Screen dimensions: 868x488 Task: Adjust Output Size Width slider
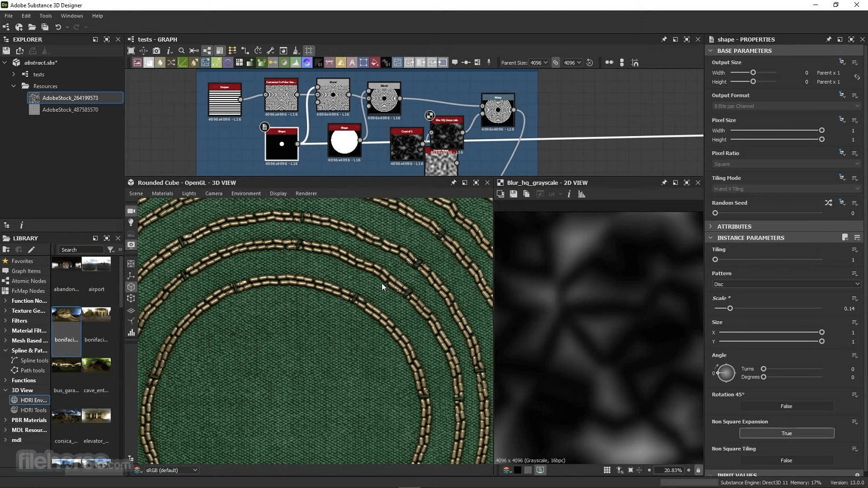[x=753, y=73]
